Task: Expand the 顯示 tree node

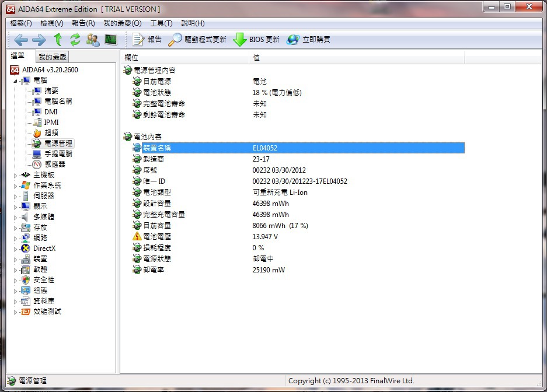Action: coord(15,206)
